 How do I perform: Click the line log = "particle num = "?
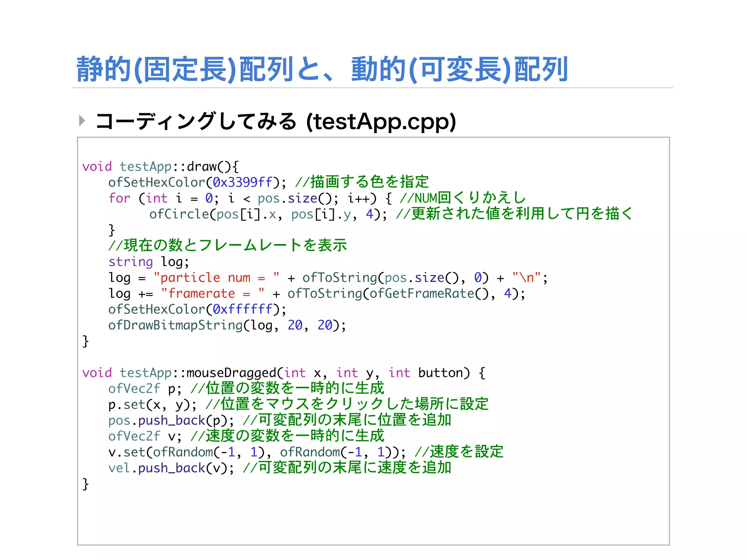328,278
